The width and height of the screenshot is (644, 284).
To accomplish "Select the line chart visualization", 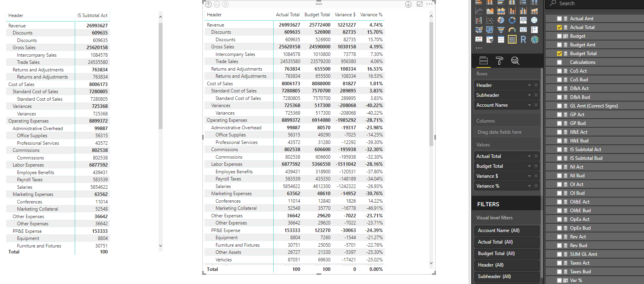I will (479, 11).
